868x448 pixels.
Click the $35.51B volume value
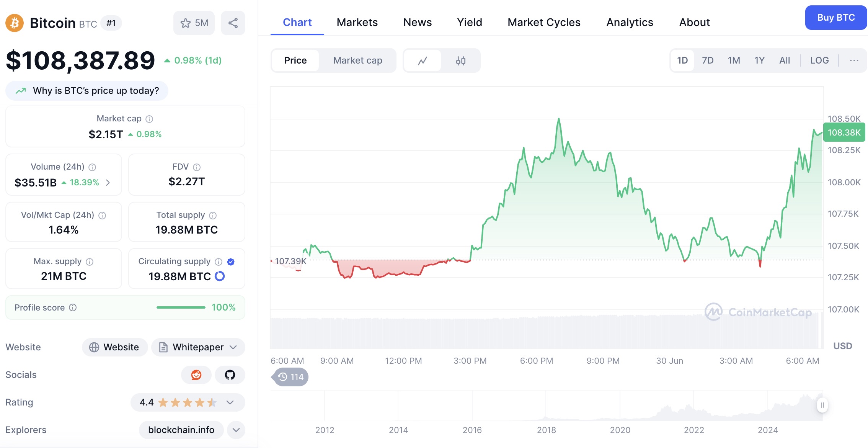(35, 183)
